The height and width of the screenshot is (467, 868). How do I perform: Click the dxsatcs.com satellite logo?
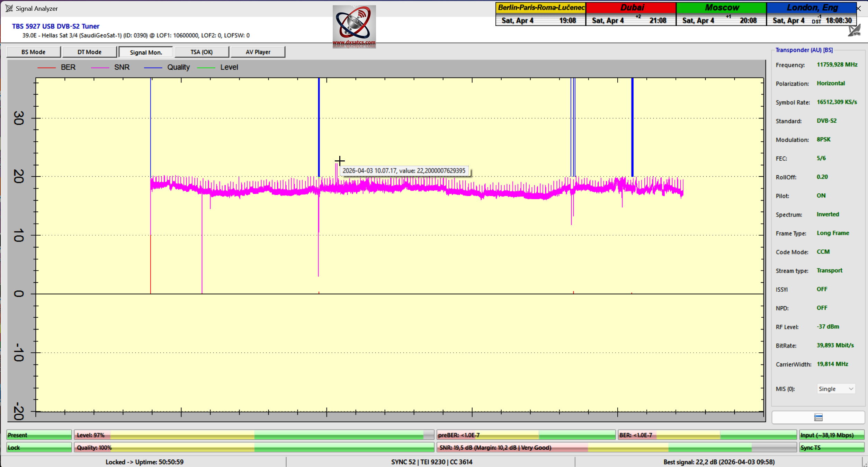[354, 26]
